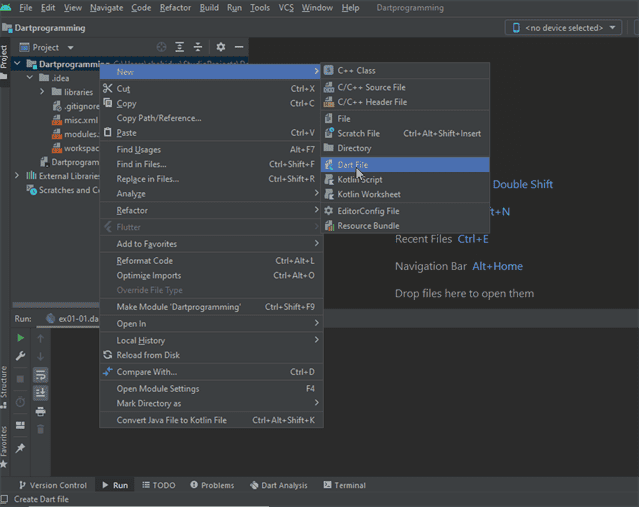Click the Scratch File icon in submenu
This screenshot has width=639, height=507.
tap(329, 133)
